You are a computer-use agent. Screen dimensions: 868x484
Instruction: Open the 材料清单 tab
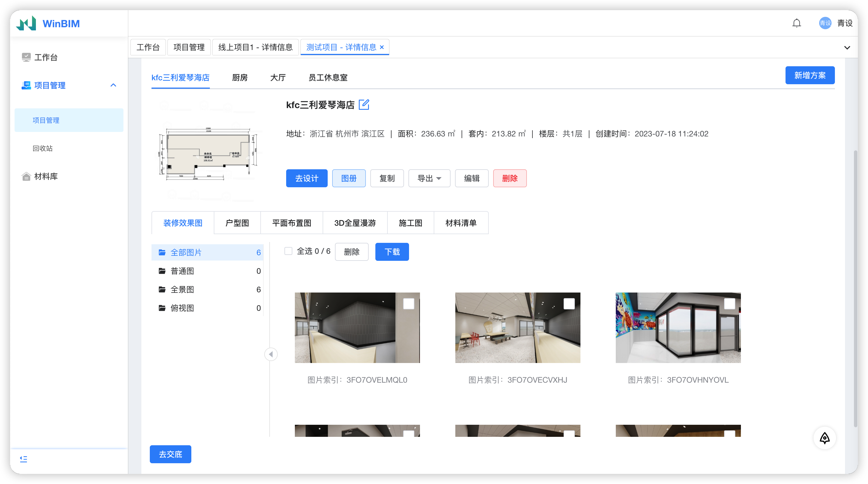coord(461,223)
